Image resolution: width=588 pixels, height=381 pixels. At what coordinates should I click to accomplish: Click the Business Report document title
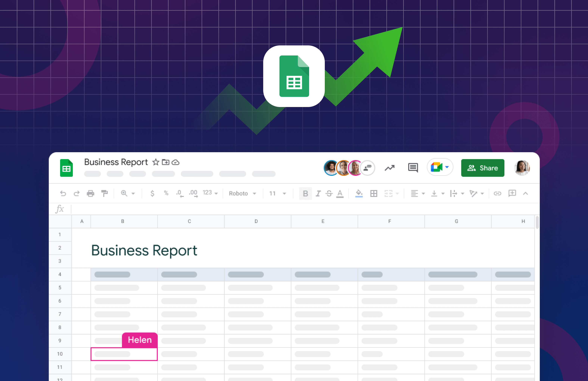[116, 162]
